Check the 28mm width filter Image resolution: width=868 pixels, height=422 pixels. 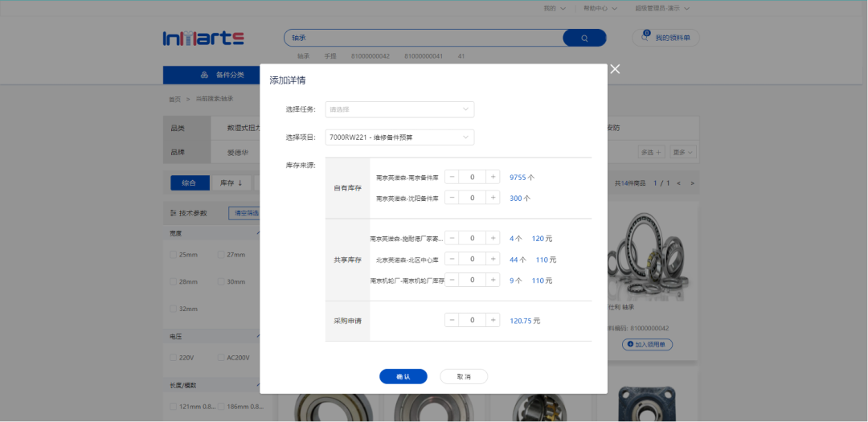[174, 281]
